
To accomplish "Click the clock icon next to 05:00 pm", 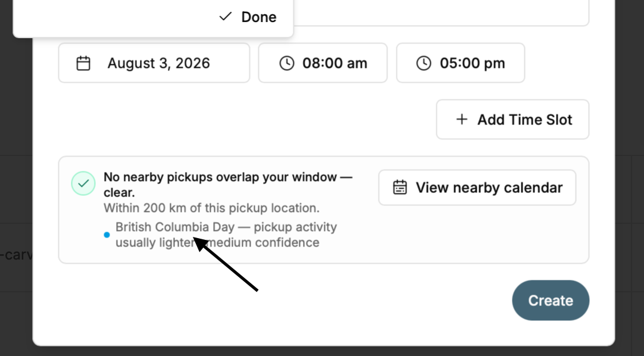I will (424, 63).
